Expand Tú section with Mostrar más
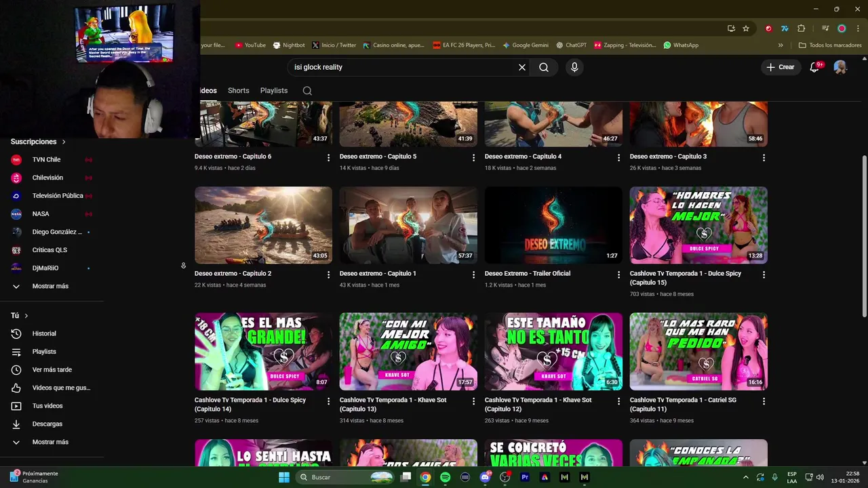868x488 pixels. coord(52,442)
